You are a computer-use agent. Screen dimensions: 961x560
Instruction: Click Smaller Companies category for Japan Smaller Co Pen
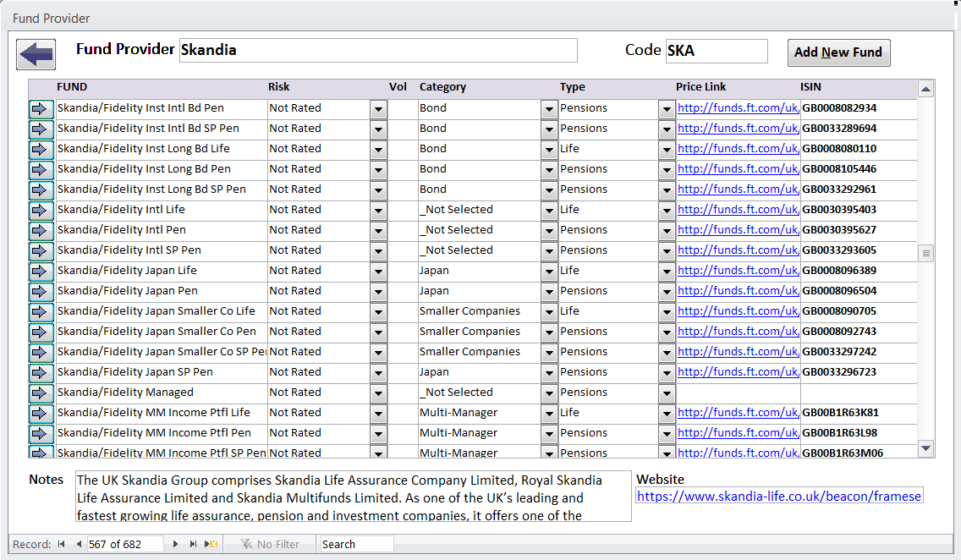[x=470, y=332]
